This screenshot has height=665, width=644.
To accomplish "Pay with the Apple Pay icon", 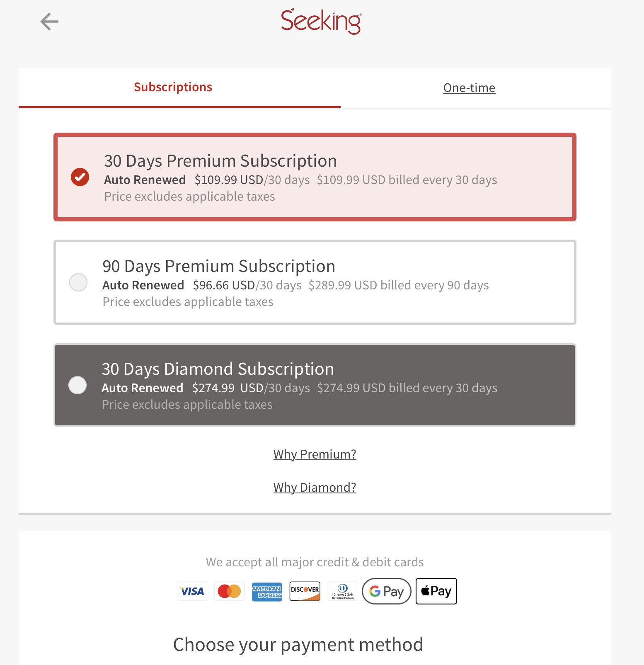I will pos(436,591).
